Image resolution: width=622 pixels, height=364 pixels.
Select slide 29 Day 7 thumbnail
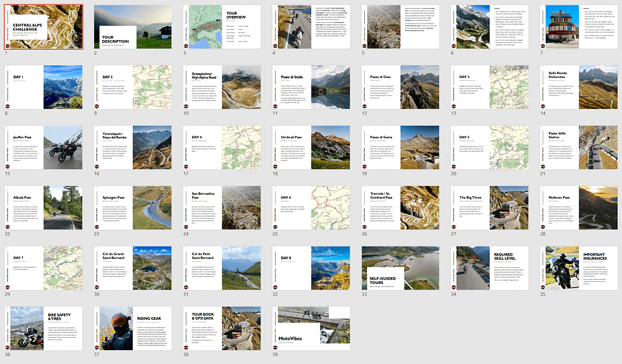(x=44, y=268)
